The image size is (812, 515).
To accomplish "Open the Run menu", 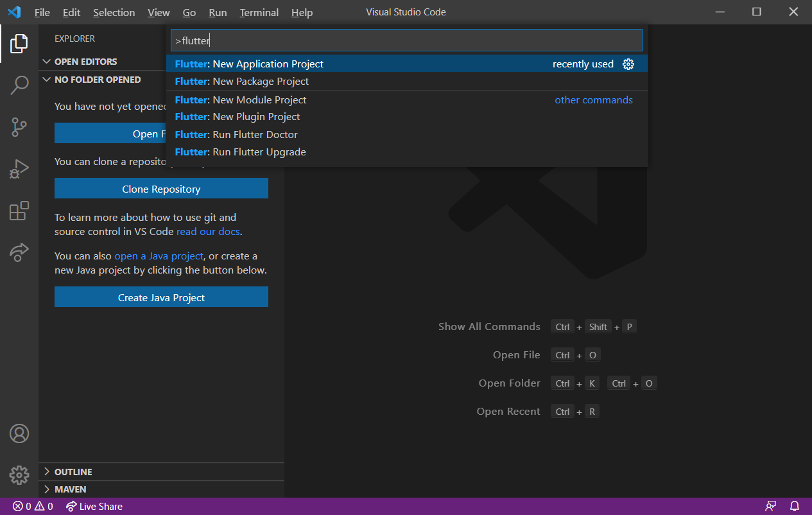I will point(218,12).
